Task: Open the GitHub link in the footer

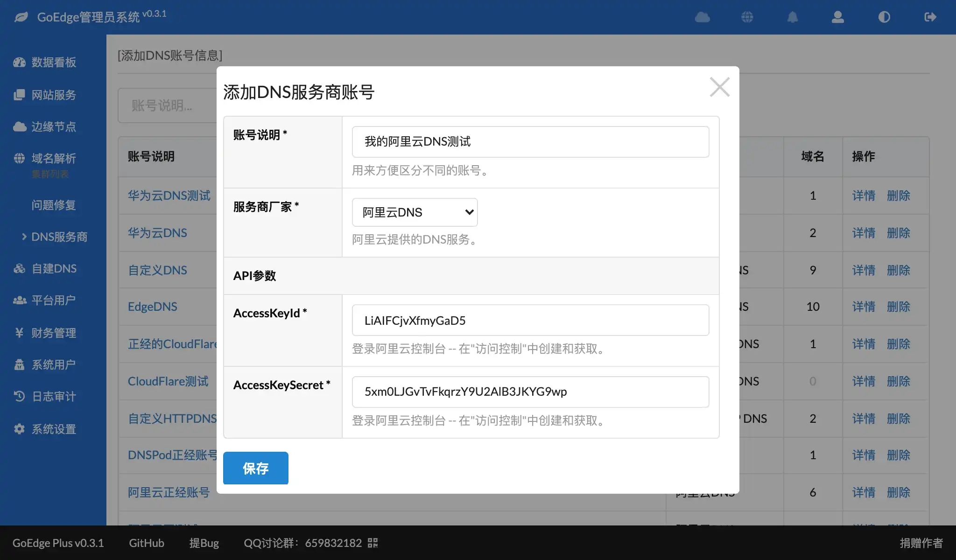Action: click(x=146, y=543)
